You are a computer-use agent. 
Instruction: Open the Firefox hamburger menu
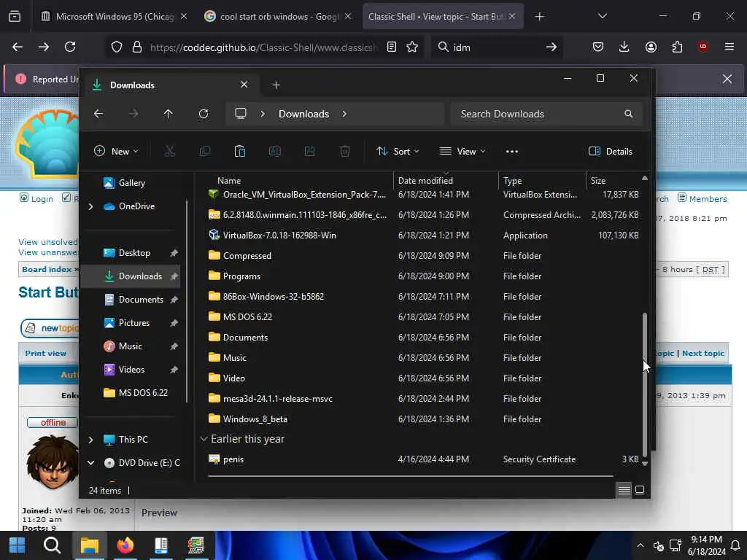pos(729,47)
